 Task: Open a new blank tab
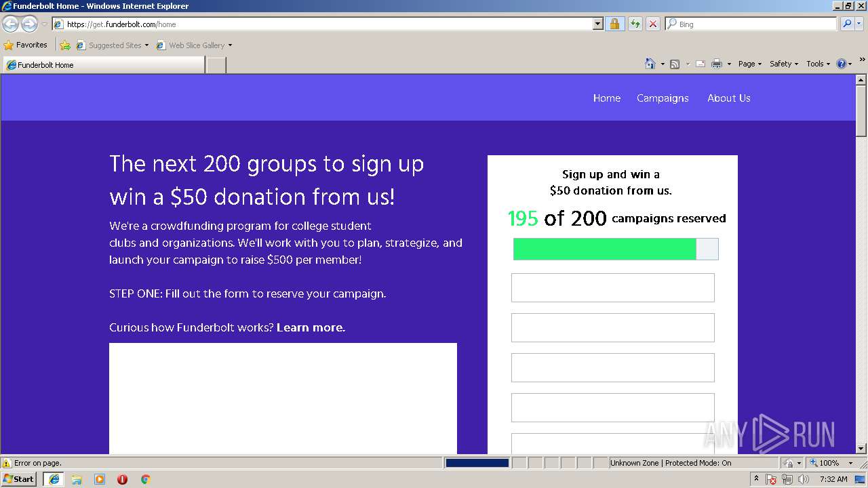216,65
